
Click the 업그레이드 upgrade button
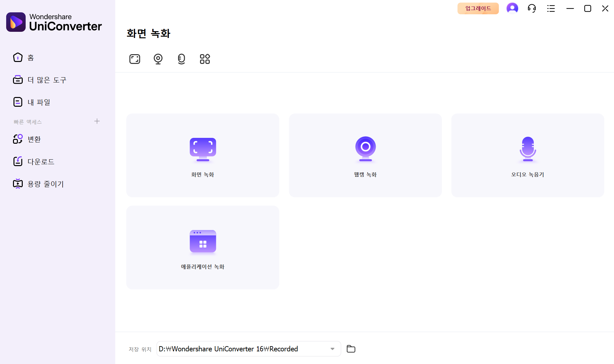[478, 8]
